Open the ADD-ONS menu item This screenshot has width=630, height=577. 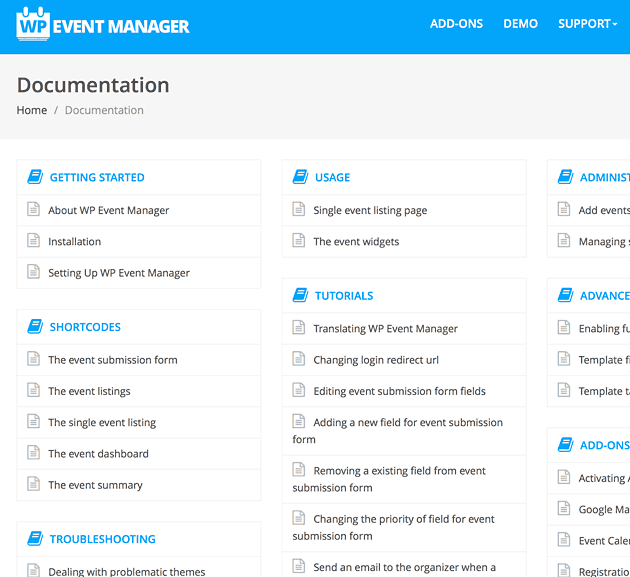pos(456,24)
